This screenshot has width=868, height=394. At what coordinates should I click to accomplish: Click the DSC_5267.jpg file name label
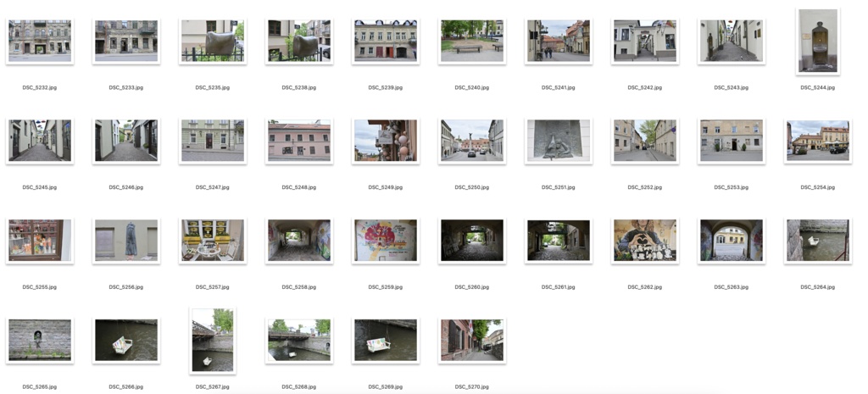tap(213, 387)
